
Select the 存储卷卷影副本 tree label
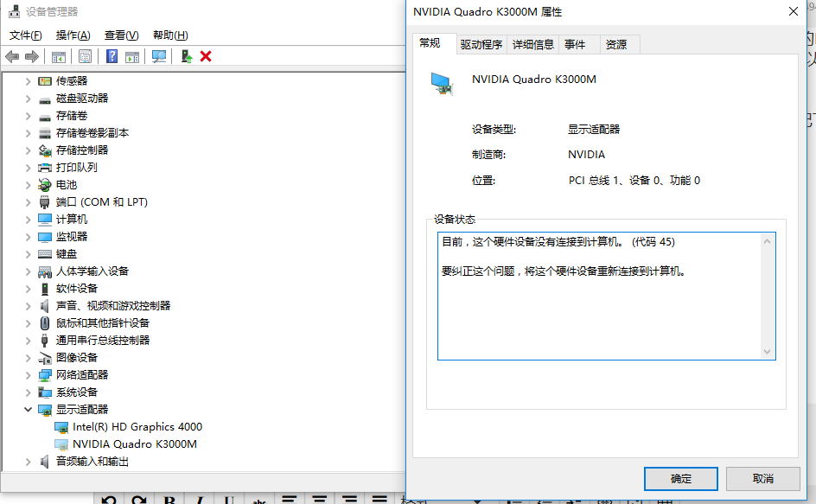(92, 133)
